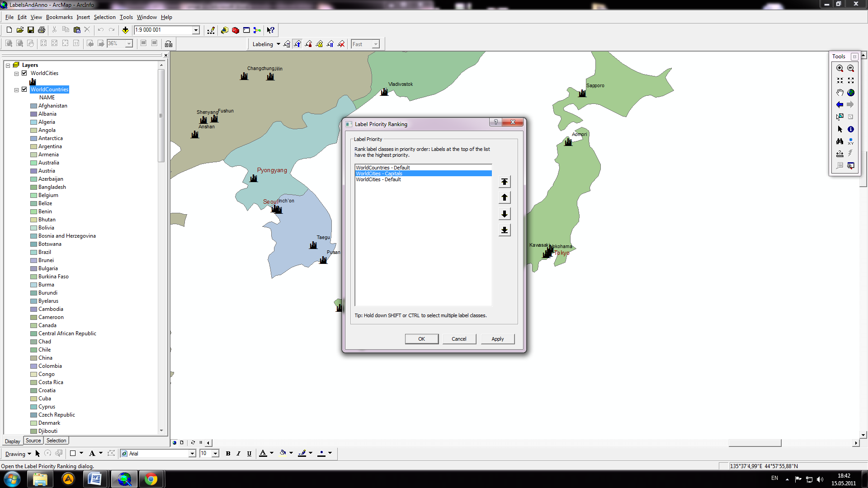Toggle bold text formatting
Screen dimensions: 868x488
pos(228,454)
